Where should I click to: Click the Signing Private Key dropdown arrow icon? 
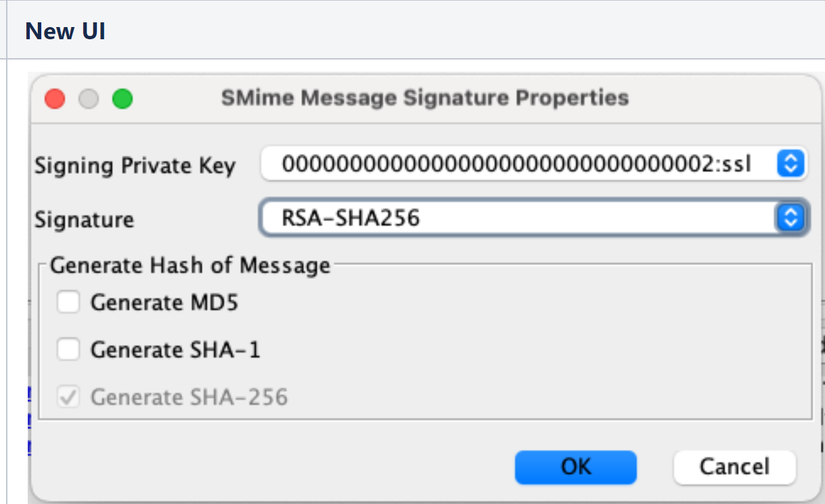790,164
